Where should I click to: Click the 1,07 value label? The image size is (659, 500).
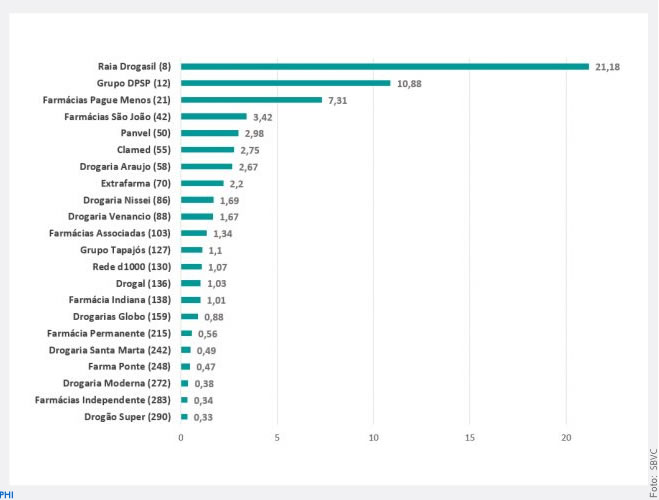coord(217,268)
